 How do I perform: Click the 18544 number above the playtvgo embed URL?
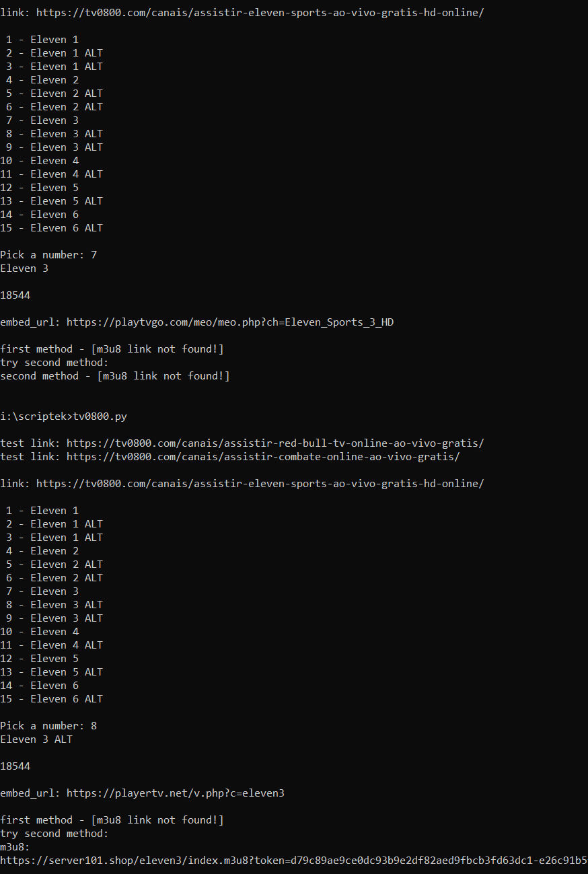click(15, 295)
